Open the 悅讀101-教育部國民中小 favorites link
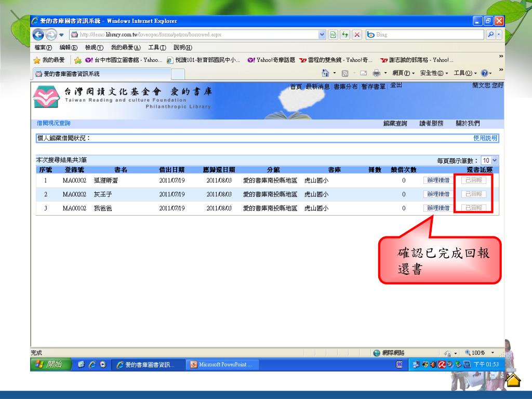This screenshot has height=399, width=532. (203, 60)
